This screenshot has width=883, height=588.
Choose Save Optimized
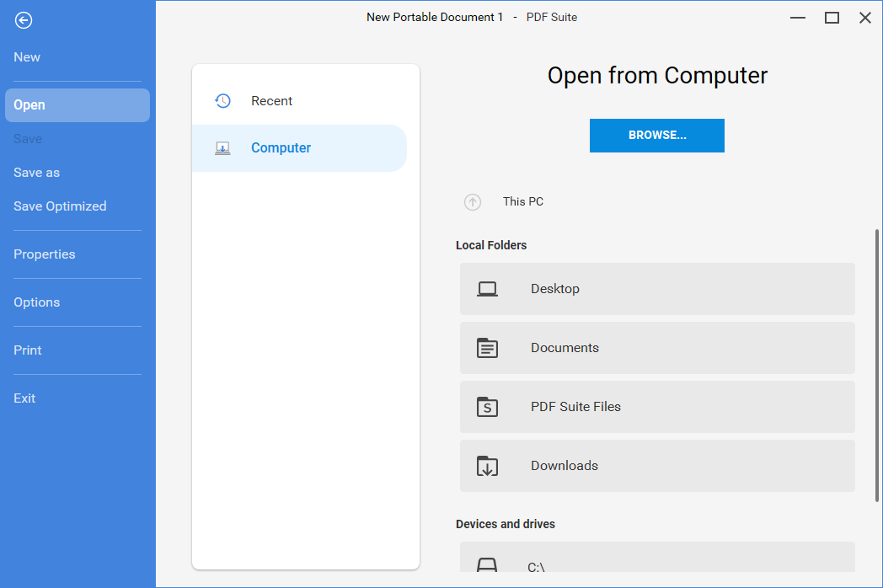pyautogui.click(x=60, y=206)
